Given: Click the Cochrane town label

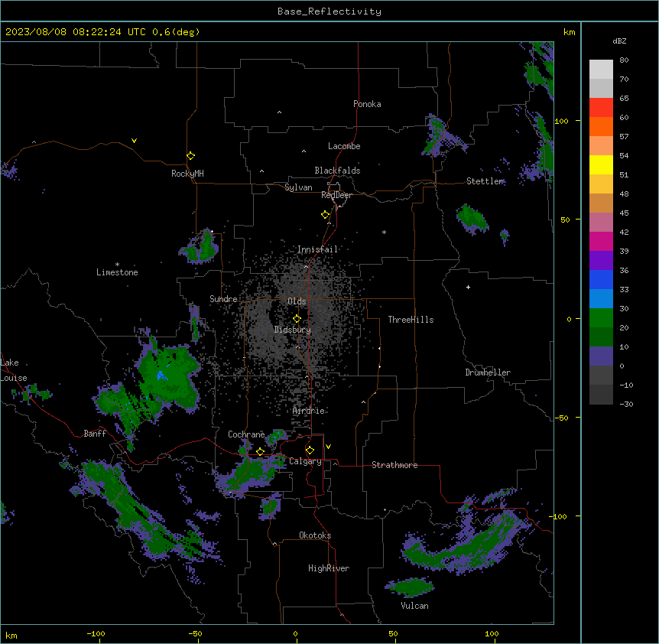Looking at the screenshot, I should click(x=246, y=434).
